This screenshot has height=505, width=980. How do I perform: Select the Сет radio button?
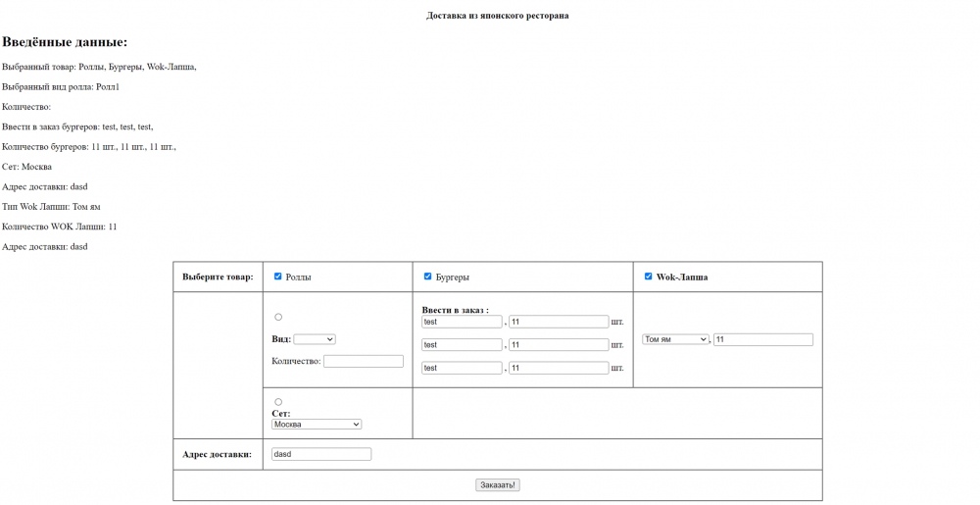(278, 402)
